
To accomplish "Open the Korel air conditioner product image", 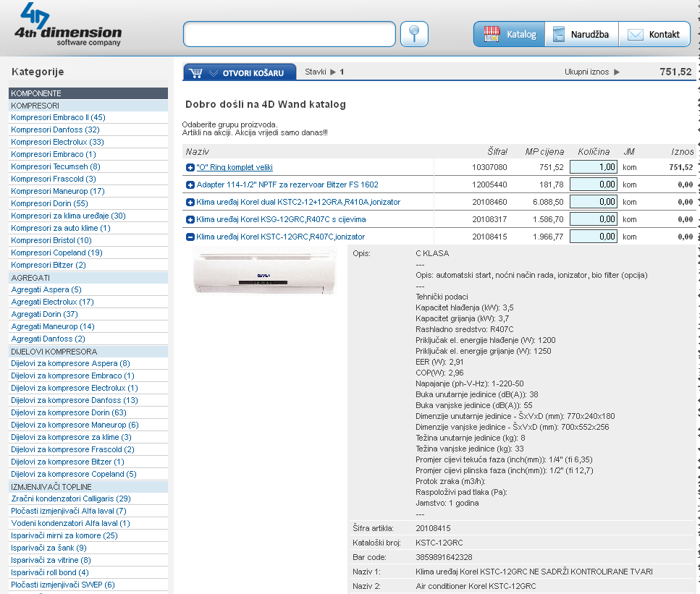I will click(x=264, y=272).
